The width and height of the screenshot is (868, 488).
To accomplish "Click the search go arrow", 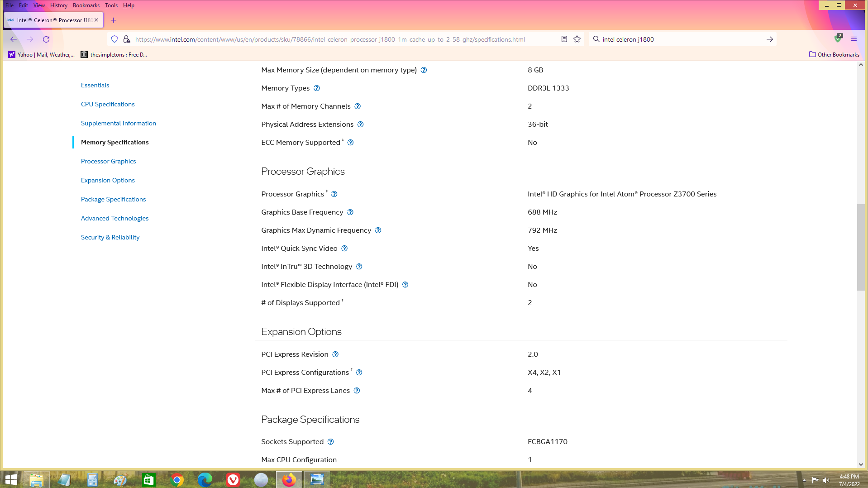I will [x=769, y=39].
